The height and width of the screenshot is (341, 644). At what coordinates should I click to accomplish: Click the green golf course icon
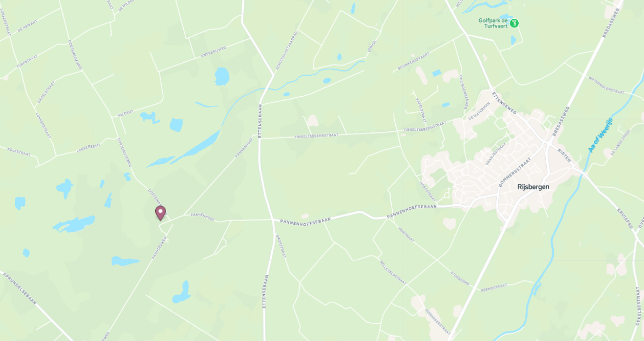click(x=514, y=24)
